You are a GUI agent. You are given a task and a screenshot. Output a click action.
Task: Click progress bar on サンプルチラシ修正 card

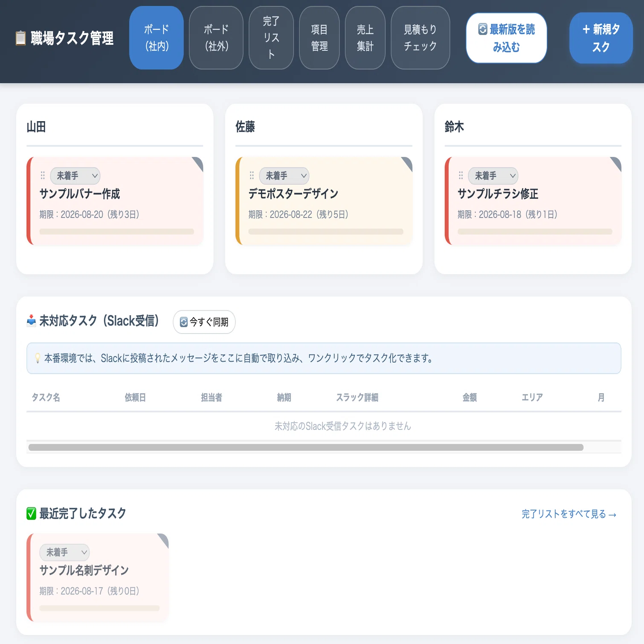click(535, 232)
